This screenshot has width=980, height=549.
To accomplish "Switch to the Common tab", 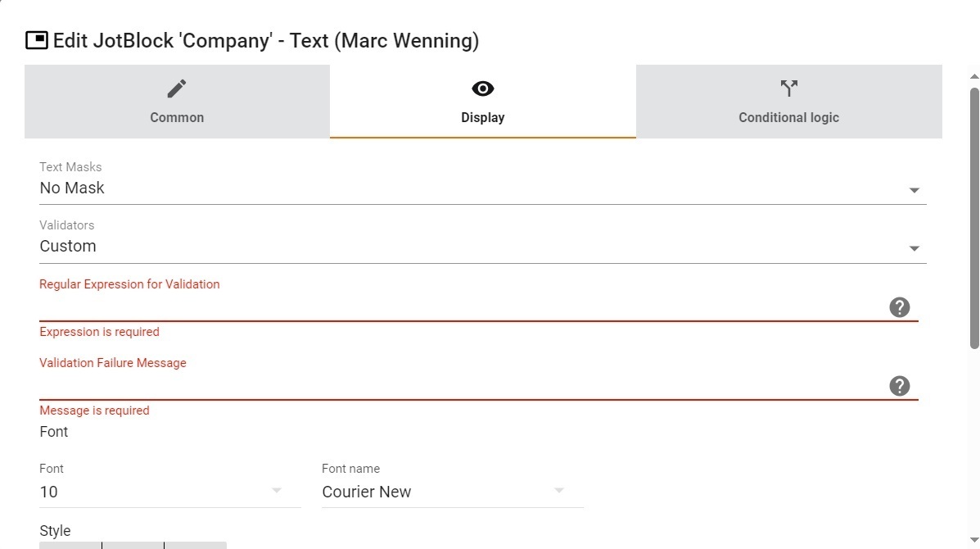I will [177, 102].
